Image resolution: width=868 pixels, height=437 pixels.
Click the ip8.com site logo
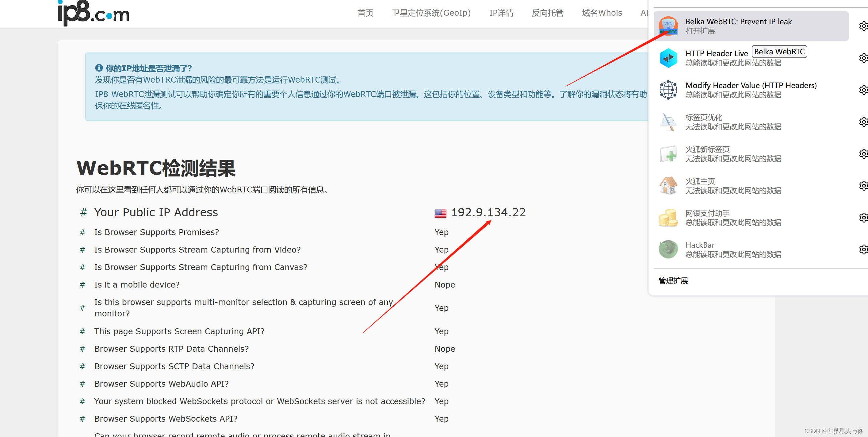coord(94,13)
